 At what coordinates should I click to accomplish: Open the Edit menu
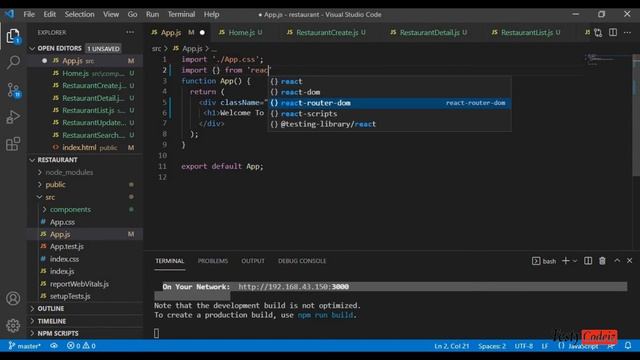pos(49,14)
